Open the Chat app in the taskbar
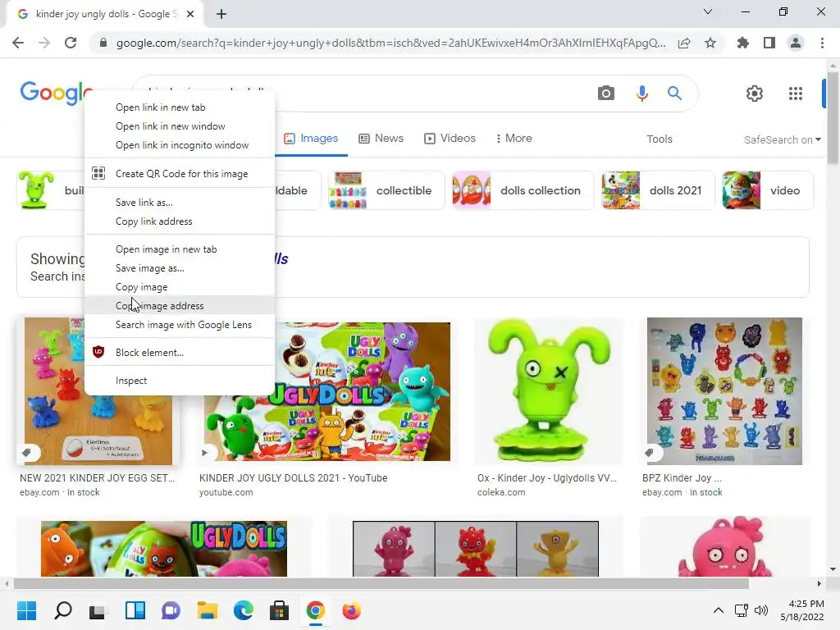Viewport: 840px width, 630px height. pyautogui.click(x=171, y=610)
